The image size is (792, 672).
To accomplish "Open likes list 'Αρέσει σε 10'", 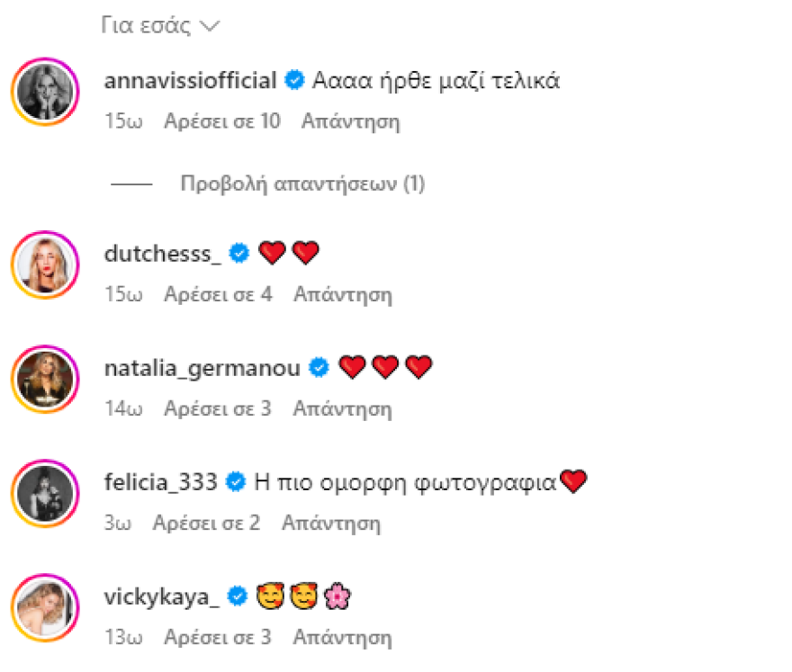I will pos(222,121).
